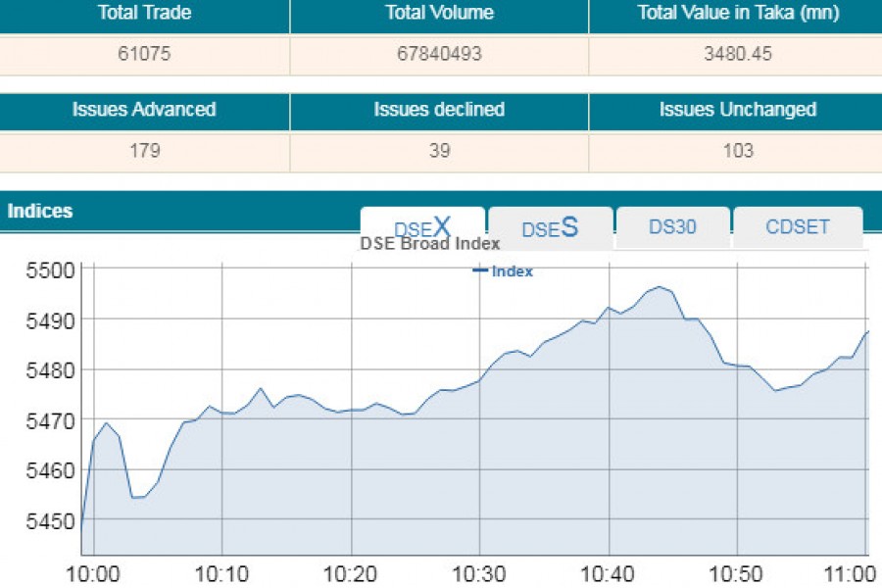Select the total volume value 67840493
Image resolution: width=882 pixels, height=588 pixels.
[x=439, y=55]
